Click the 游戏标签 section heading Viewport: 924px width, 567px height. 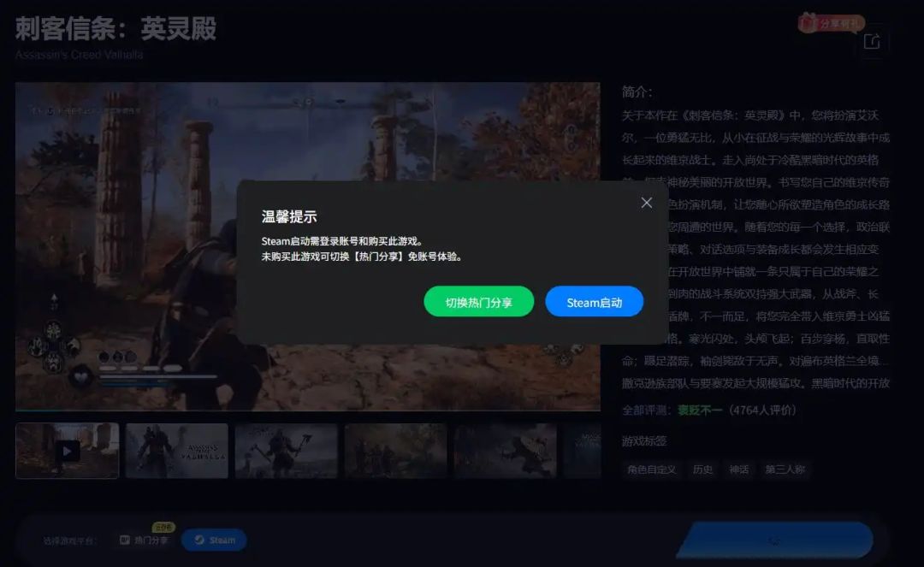point(644,441)
